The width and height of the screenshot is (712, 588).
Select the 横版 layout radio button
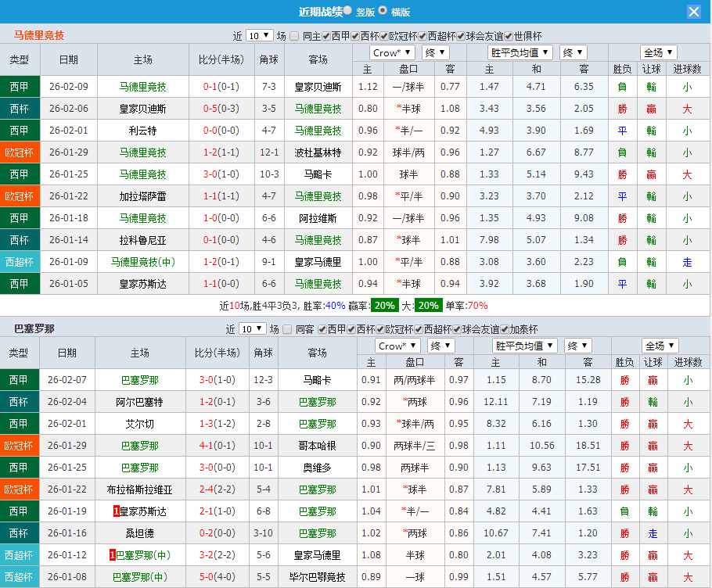(383, 11)
